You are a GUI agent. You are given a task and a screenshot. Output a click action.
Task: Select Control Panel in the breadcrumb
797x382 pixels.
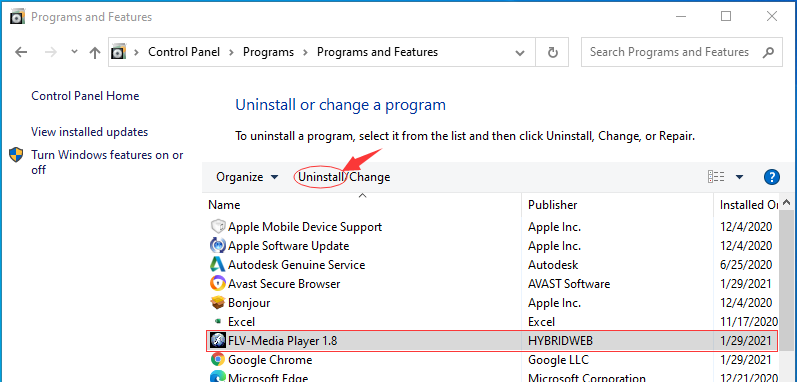click(184, 52)
